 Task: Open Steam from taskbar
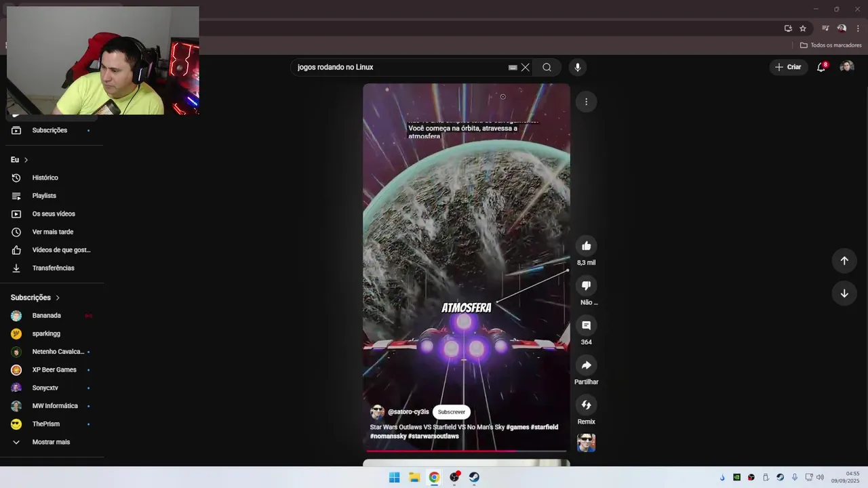(x=474, y=477)
